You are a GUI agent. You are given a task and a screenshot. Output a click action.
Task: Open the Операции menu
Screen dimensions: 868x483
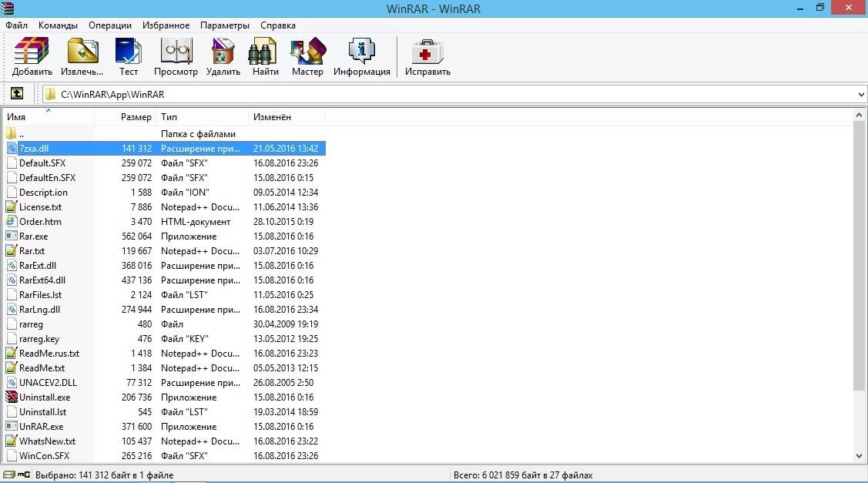pyautogui.click(x=110, y=25)
